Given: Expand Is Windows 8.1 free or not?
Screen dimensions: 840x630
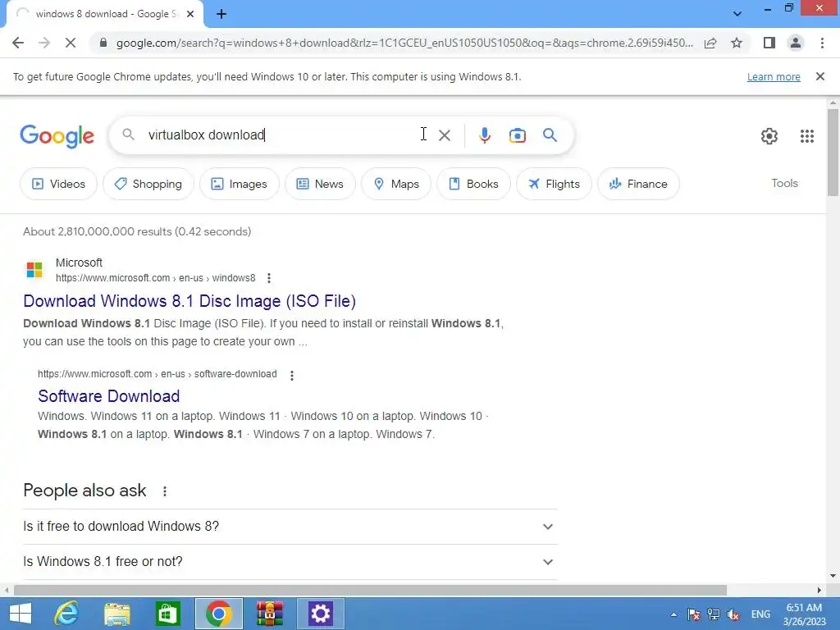Looking at the screenshot, I should pyautogui.click(x=290, y=562).
